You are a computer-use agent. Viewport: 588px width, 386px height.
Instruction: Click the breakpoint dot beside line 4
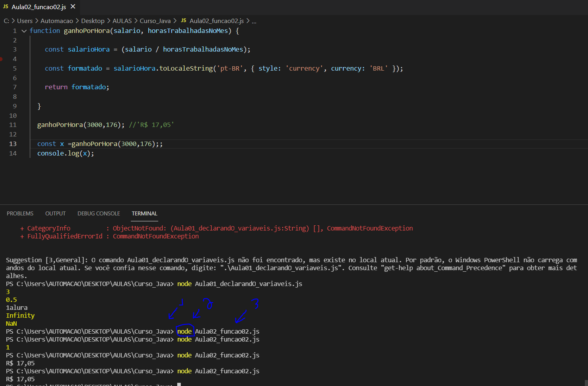coord(1,59)
